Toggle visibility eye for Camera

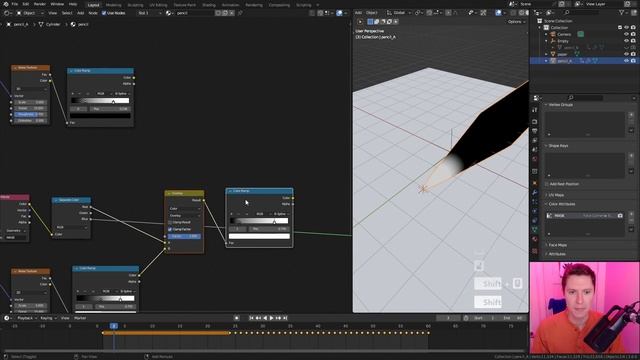[627, 34]
